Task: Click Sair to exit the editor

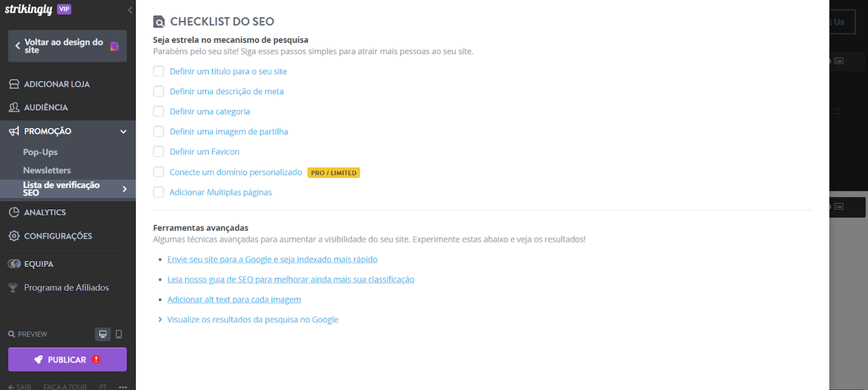Action: pos(19,386)
